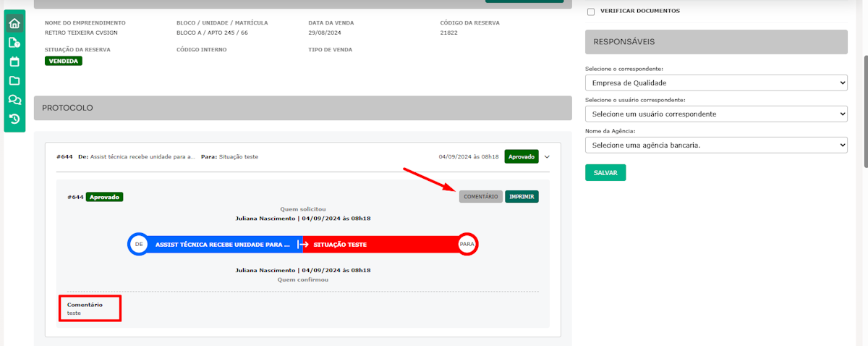868x346 pixels.
Task: Click the VENDIDA status badge
Action: tap(64, 61)
